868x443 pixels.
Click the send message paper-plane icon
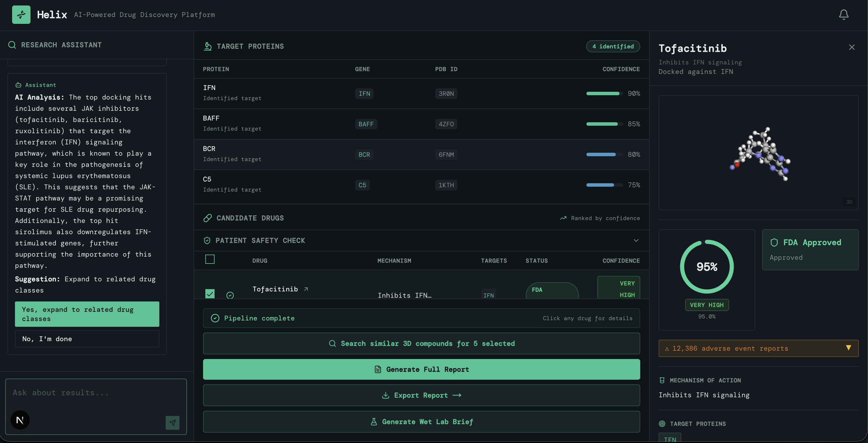[x=172, y=423]
